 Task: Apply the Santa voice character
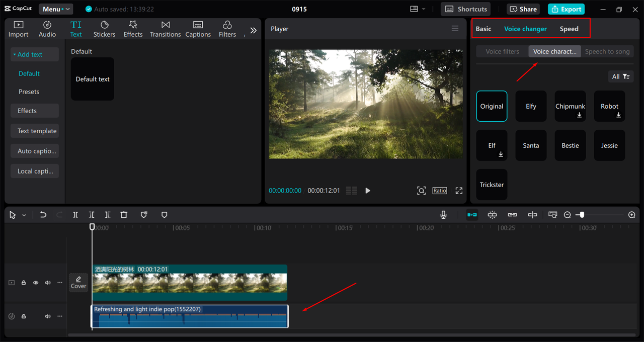531,145
